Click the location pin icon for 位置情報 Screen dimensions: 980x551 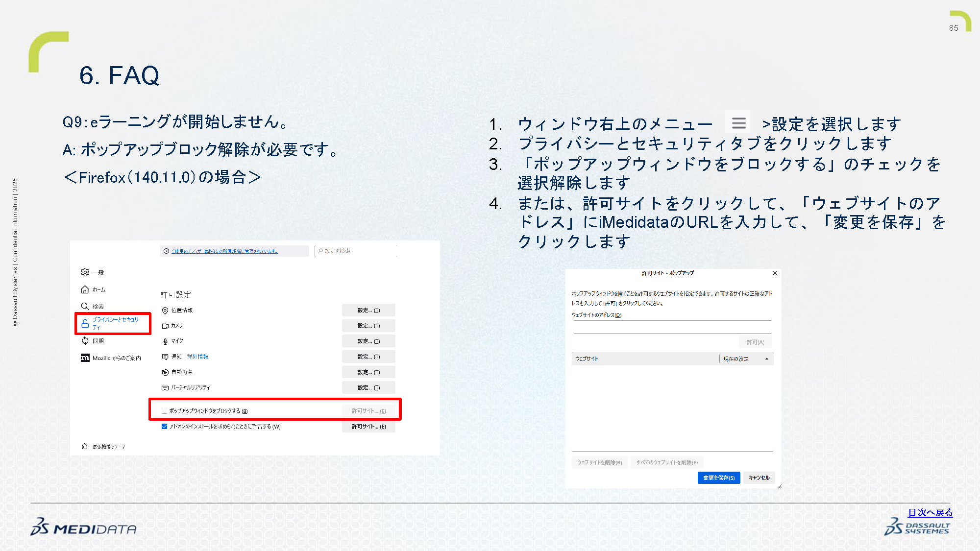coord(165,311)
